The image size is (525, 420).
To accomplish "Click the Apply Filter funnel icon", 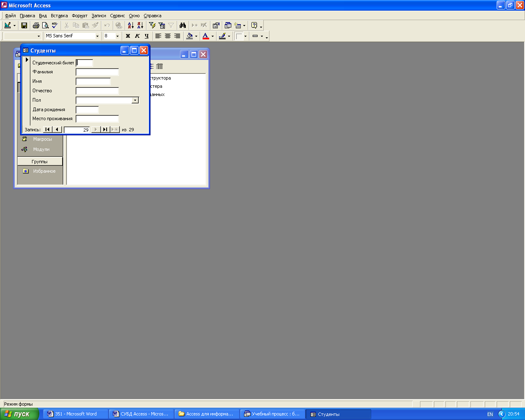I will click(171, 25).
